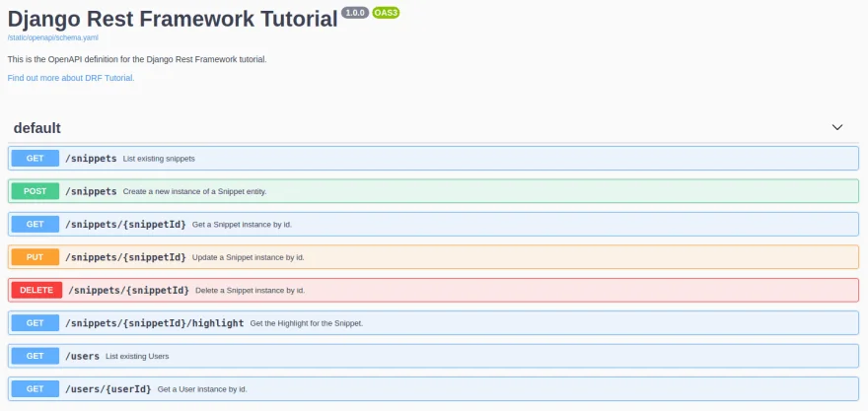
Task: Expand the snippet highlight GET operation
Action: tap(433, 323)
